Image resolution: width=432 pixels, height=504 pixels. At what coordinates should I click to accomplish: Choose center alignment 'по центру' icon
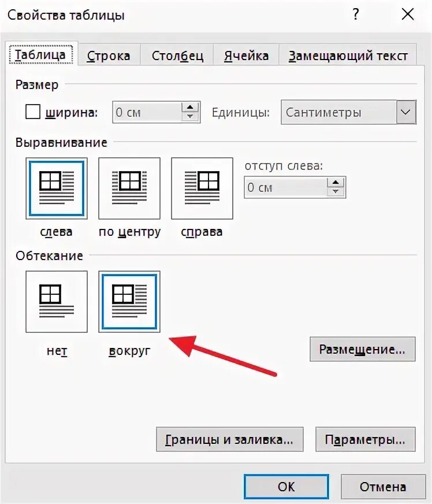[129, 188]
